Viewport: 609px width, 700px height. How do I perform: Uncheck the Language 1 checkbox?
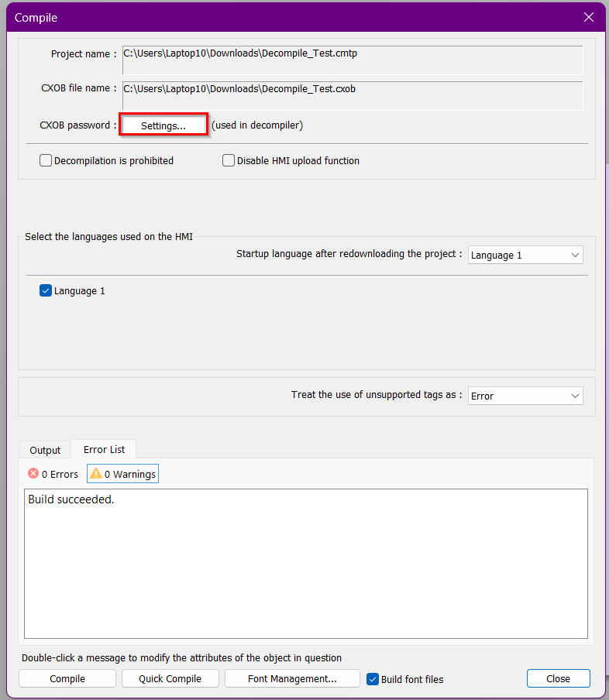(x=46, y=291)
